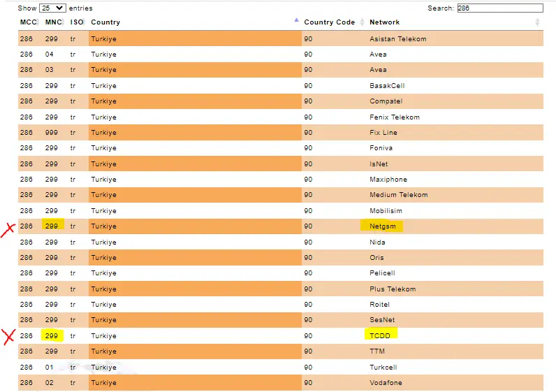This screenshot has height=392, width=556.
Task: Select the Compatel network cell
Action: (x=386, y=101)
